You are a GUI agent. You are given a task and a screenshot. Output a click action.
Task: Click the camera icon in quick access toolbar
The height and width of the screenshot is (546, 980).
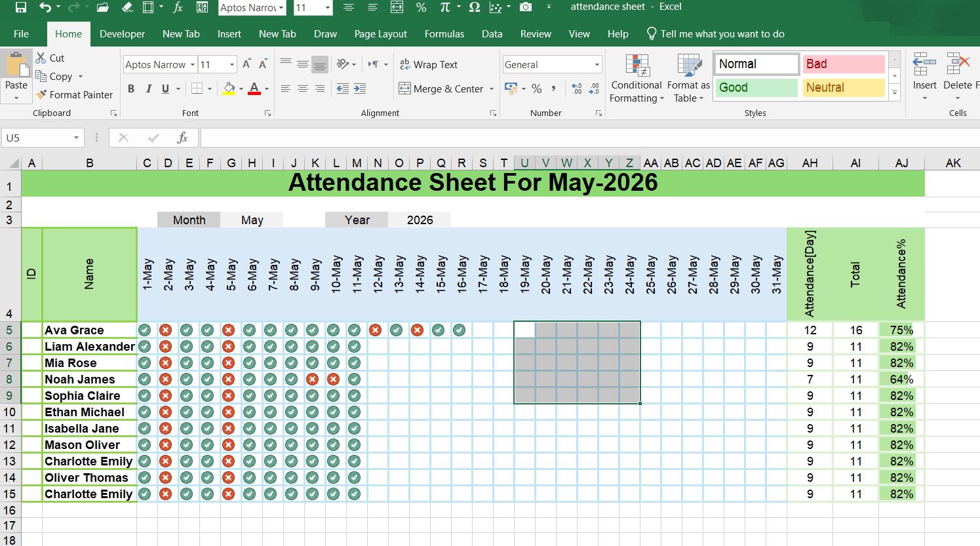pos(526,7)
